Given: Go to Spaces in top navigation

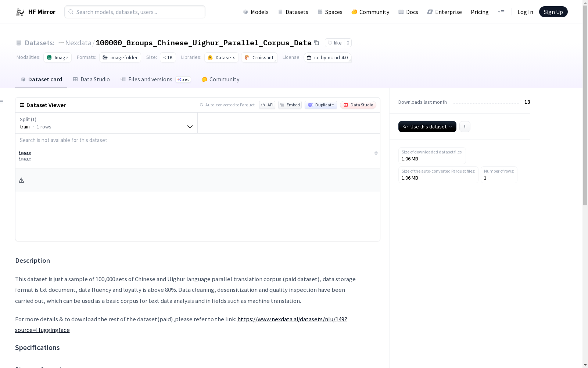Looking at the screenshot, I should (330, 12).
